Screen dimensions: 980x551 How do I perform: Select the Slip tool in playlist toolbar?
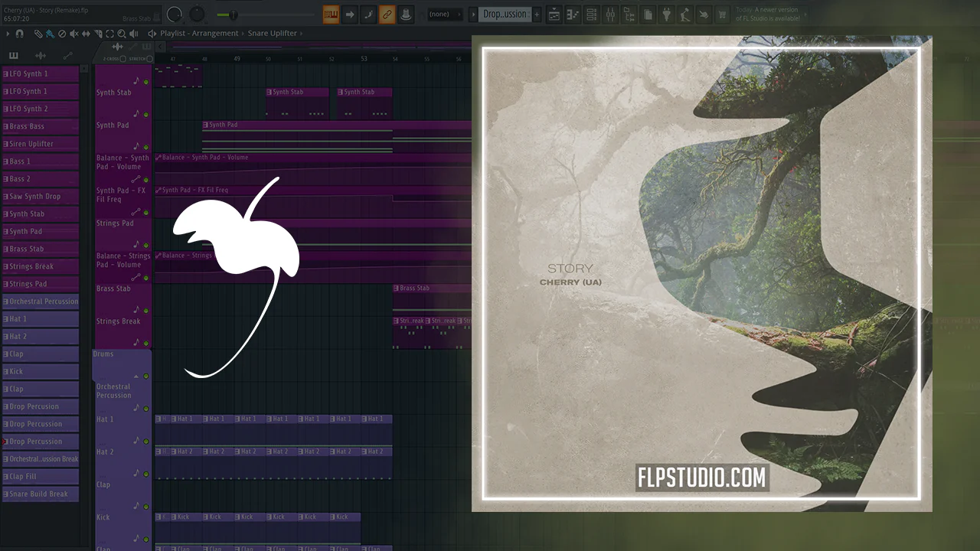(87, 34)
